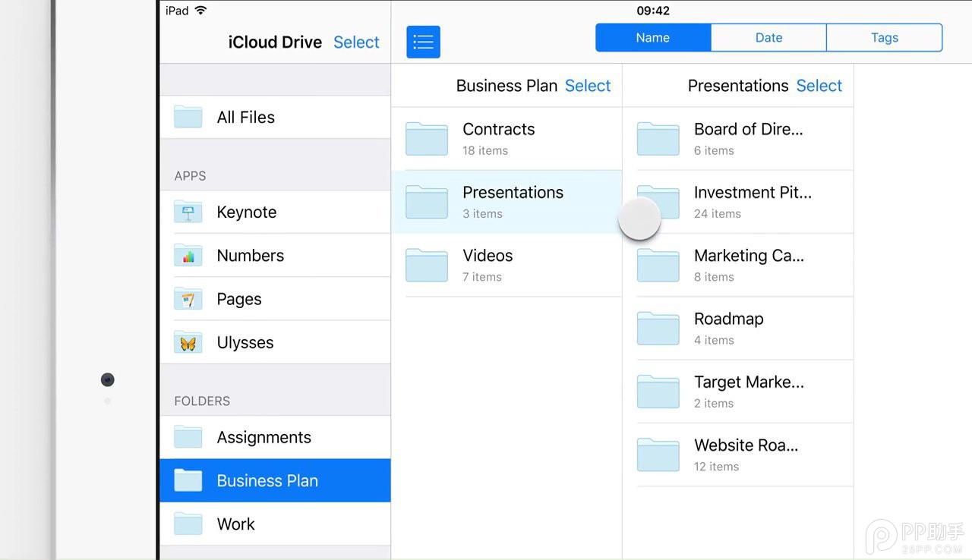The width and height of the screenshot is (972, 560).
Task: Select the Business Plan folder icon
Action: click(x=188, y=480)
